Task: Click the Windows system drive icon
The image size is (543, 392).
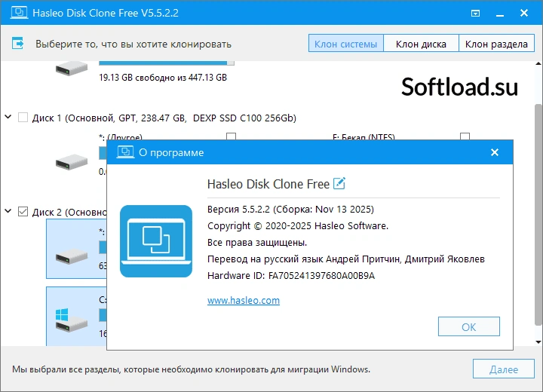Action: (x=72, y=320)
